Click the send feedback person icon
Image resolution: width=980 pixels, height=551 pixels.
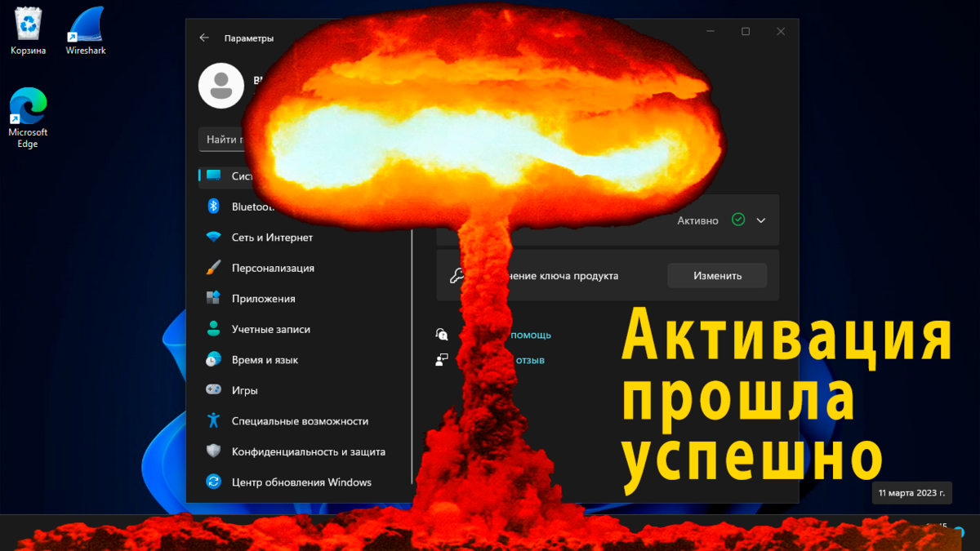coord(442,360)
